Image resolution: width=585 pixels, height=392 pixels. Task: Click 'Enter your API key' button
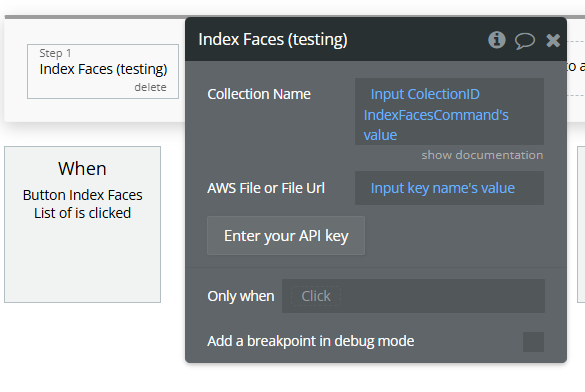[286, 236]
